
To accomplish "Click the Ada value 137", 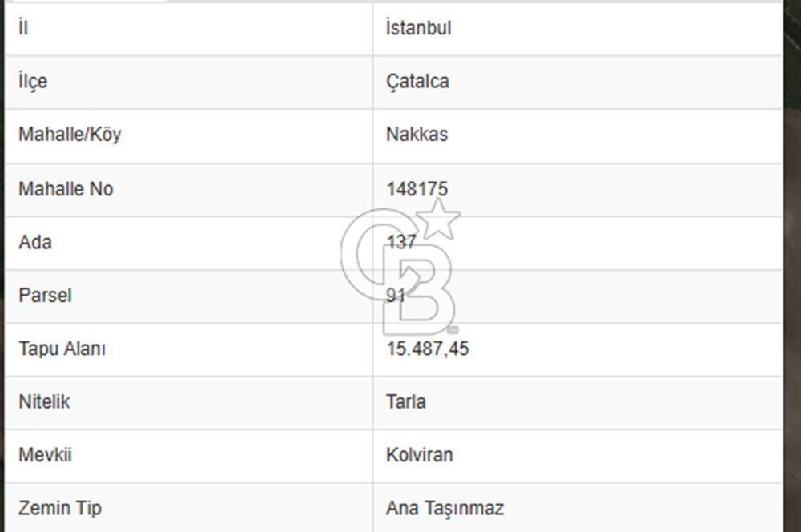I will point(400,242).
